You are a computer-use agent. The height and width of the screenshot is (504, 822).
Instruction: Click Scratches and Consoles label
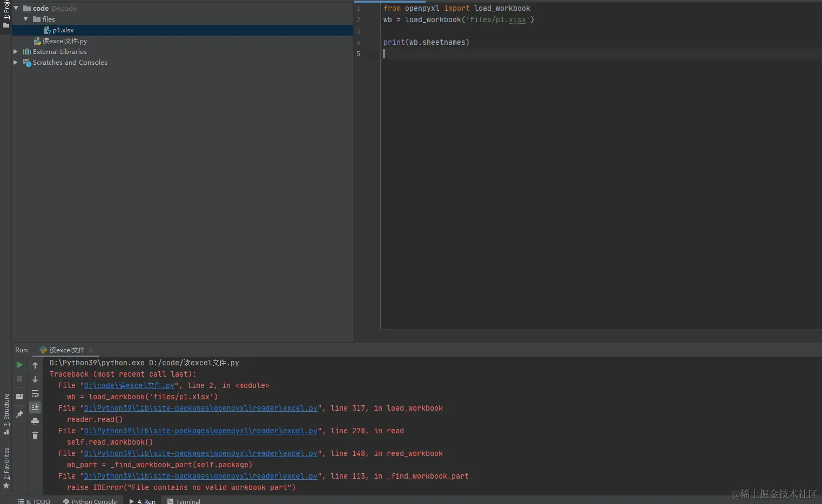70,63
